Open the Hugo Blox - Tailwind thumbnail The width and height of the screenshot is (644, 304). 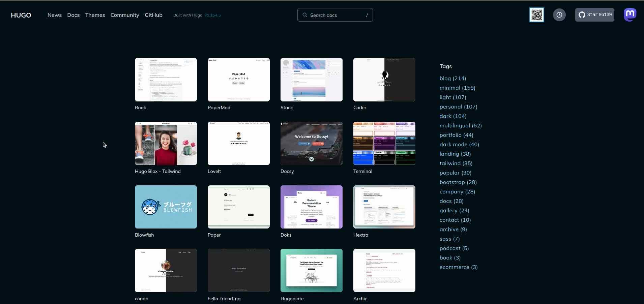(x=166, y=143)
